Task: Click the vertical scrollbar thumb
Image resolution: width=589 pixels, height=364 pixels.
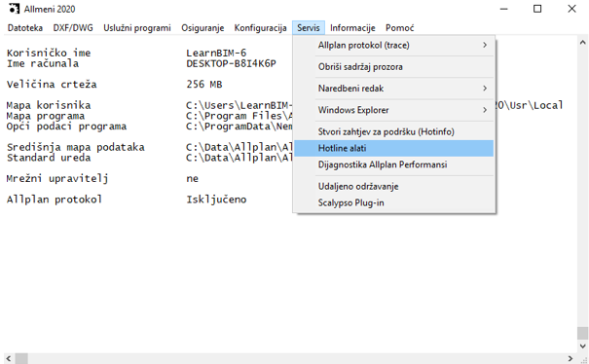Action: click(583, 333)
